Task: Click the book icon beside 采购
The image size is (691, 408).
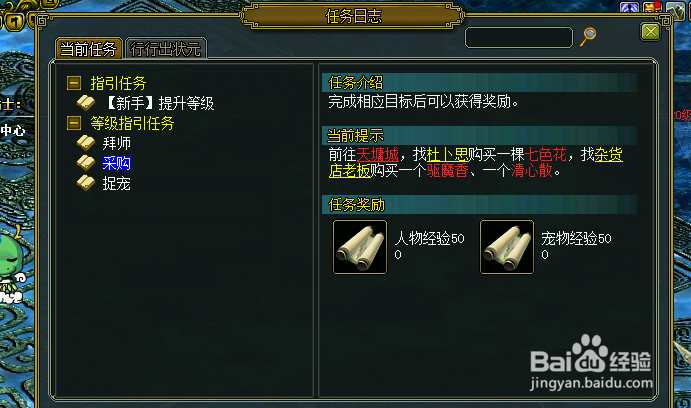Action: click(x=85, y=163)
